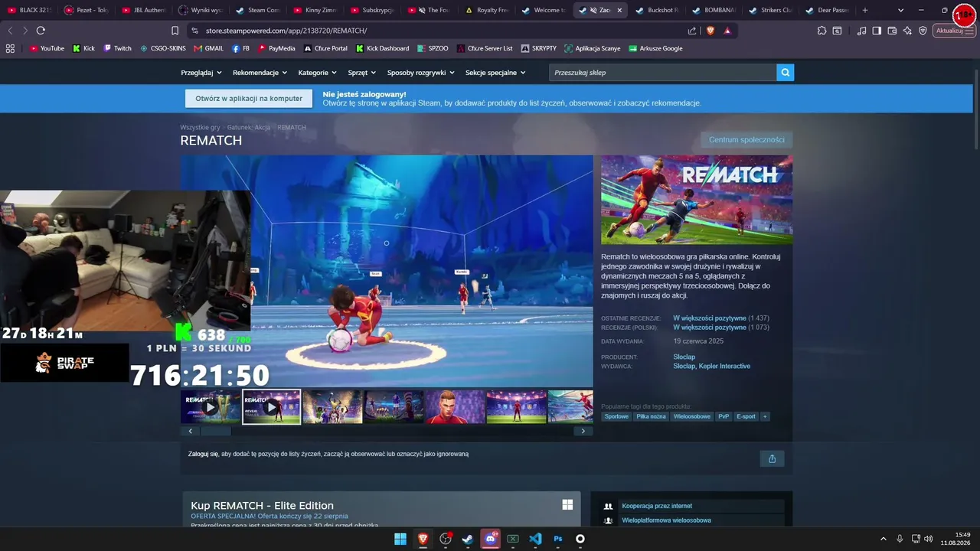Viewport: 980px width, 551px height.
Task: Close the active REMATCH browser tab
Action: tap(619, 10)
